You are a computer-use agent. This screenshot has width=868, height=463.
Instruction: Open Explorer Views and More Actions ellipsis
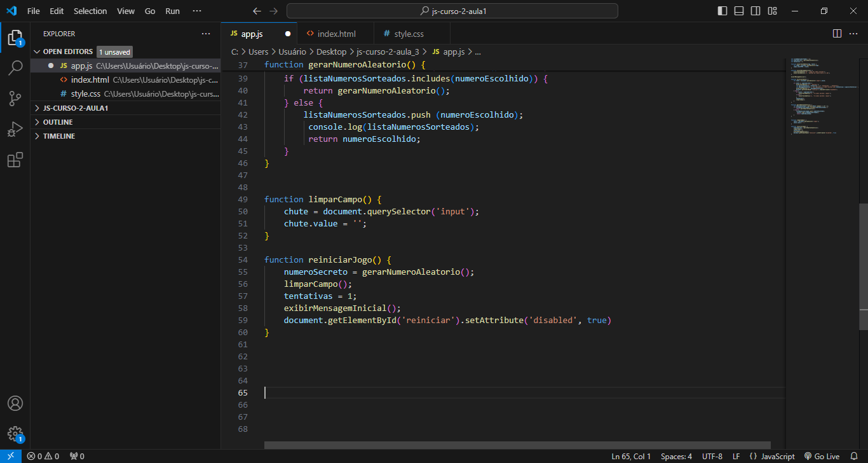coord(206,34)
